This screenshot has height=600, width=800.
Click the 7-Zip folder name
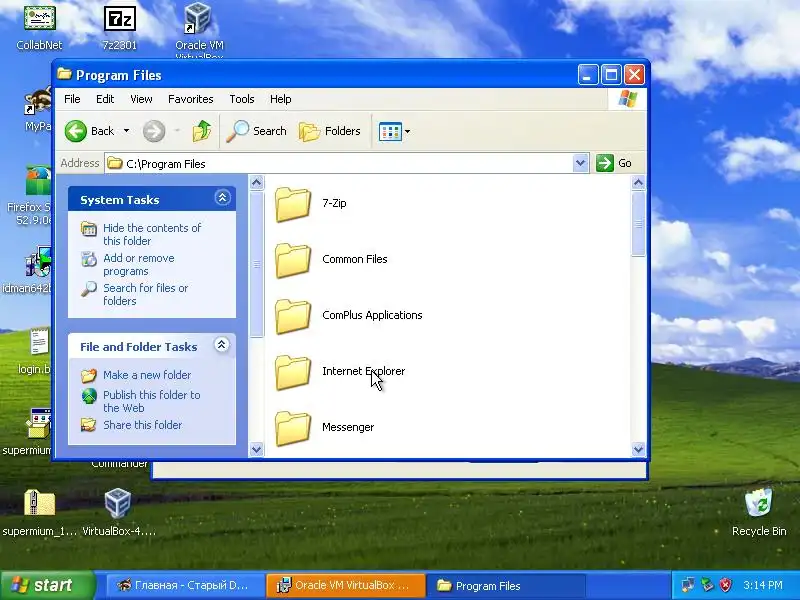click(334, 203)
